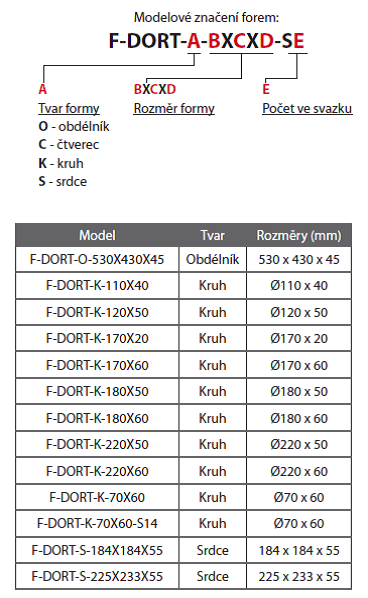The height and width of the screenshot is (598, 368).
Task: Click the F-DORT-S-184X184X55 model cell
Action: (x=97, y=550)
